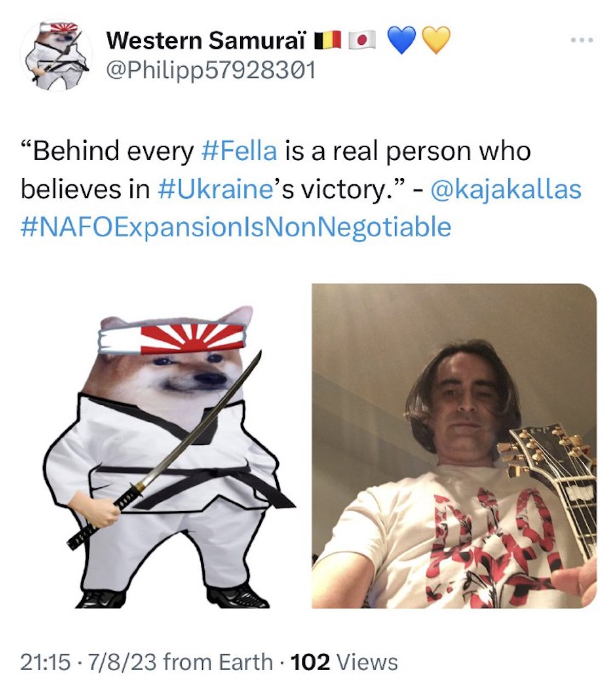Click the 21:15 · 7/8/23 timestamp
This screenshot has height=681, width=616.
88,662
